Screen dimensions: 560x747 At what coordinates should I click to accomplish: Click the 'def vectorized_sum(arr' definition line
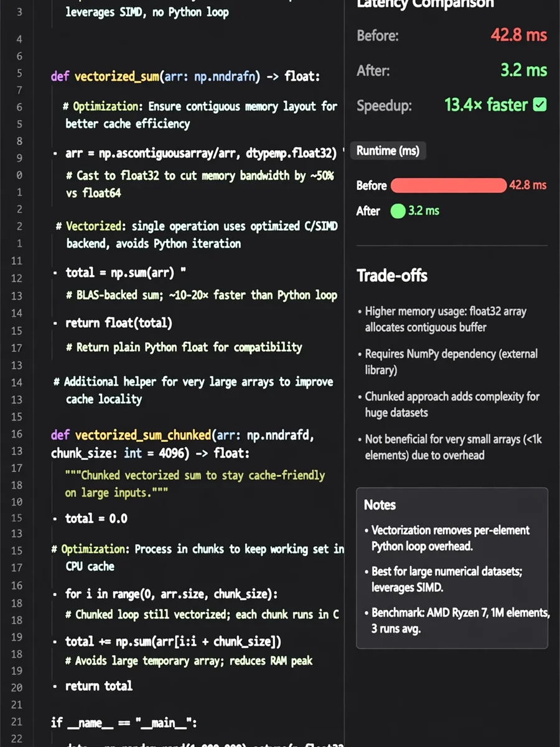[185, 77]
